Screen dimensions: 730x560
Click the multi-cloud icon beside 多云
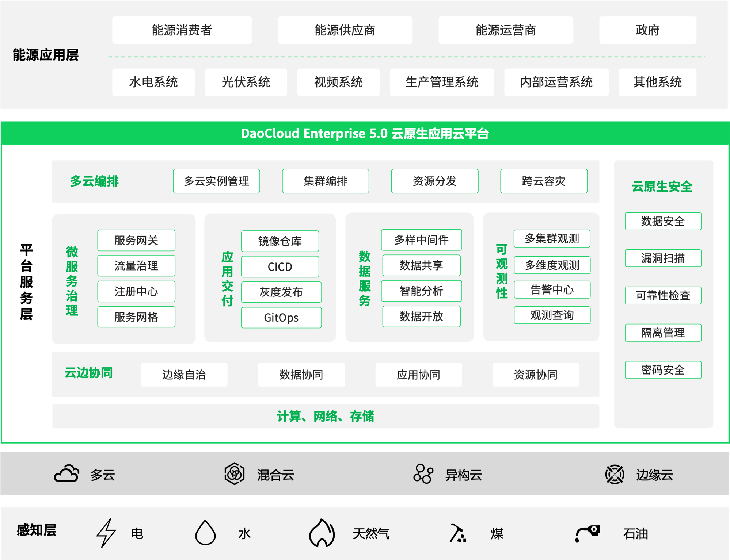[x=66, y=474]
